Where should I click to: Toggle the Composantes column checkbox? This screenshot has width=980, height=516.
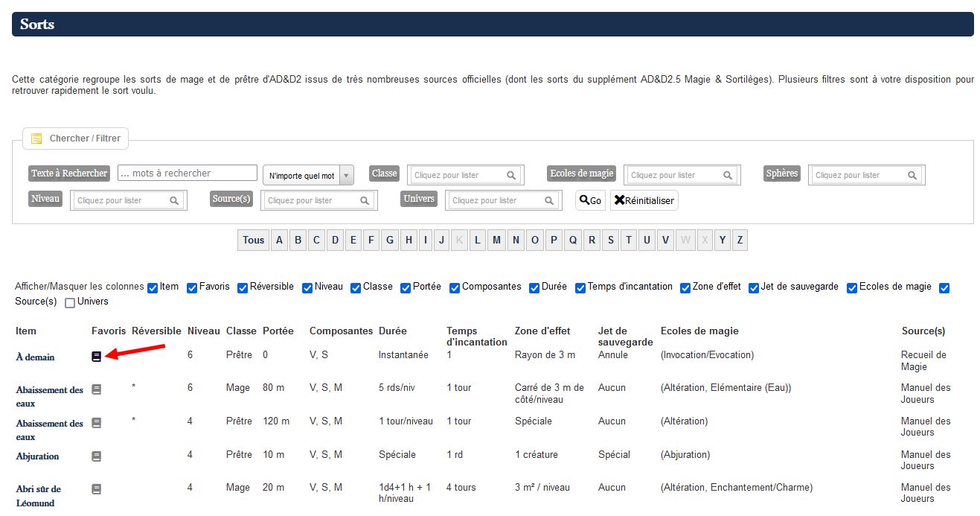point(455,288)
